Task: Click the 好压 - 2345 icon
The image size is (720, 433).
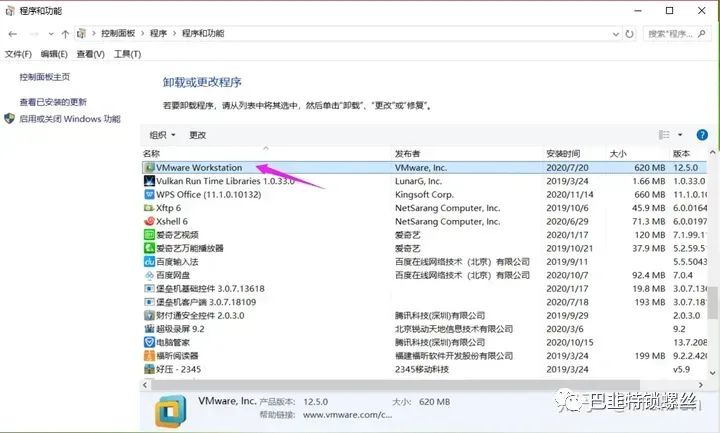Action: [149, 369]
